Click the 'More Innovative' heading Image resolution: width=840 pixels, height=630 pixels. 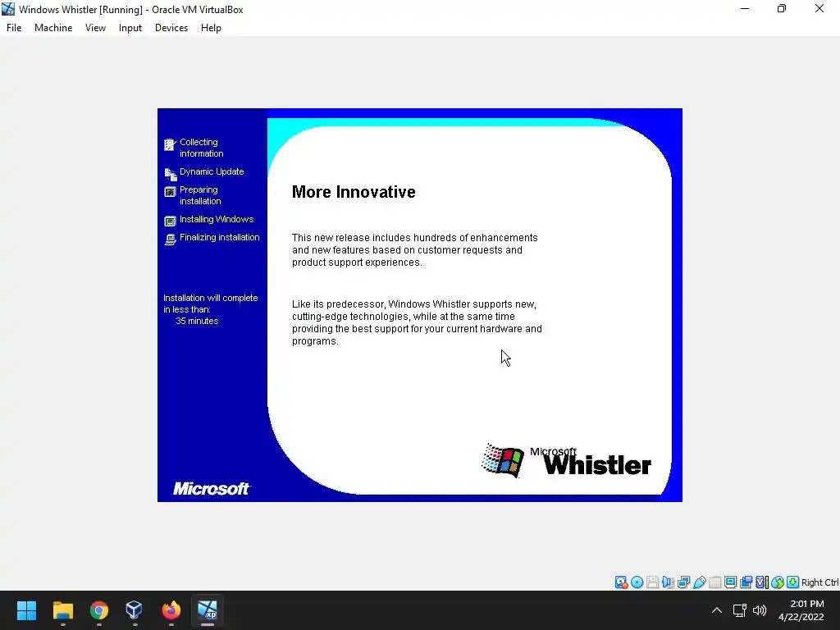click(x=354, y=192)
